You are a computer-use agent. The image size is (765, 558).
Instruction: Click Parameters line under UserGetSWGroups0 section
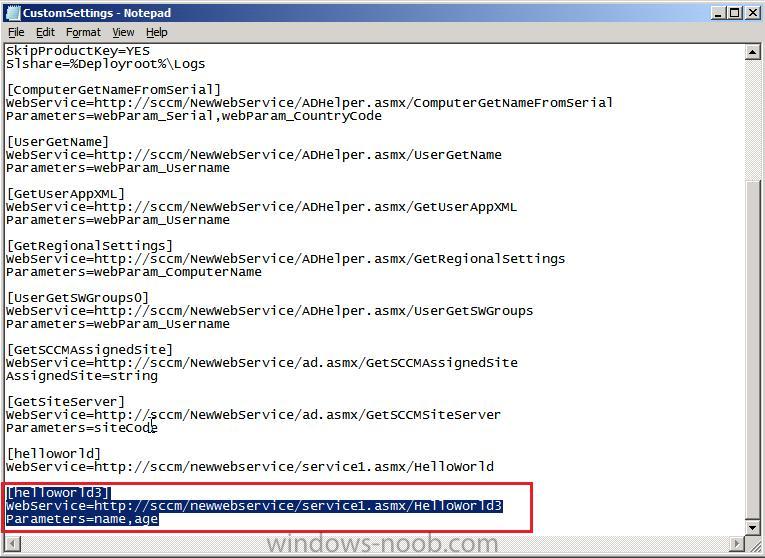coord(118,324)
